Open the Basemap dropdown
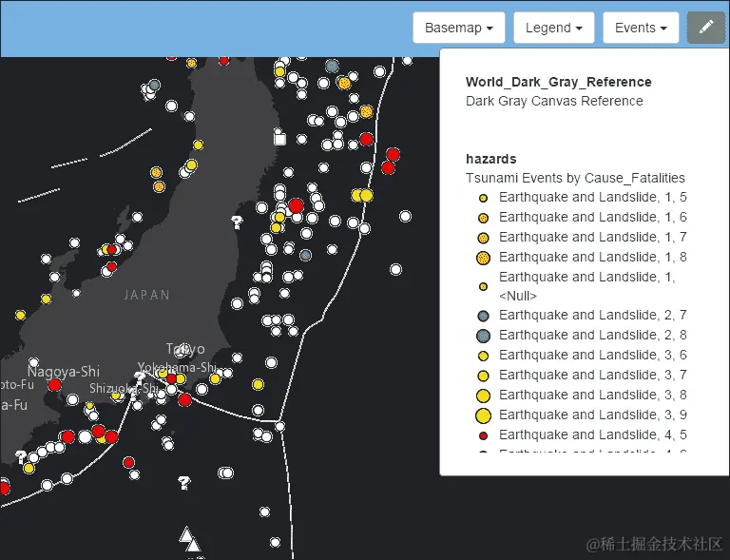The height and width of the screenshot is (560, 730). pos(458,28)
